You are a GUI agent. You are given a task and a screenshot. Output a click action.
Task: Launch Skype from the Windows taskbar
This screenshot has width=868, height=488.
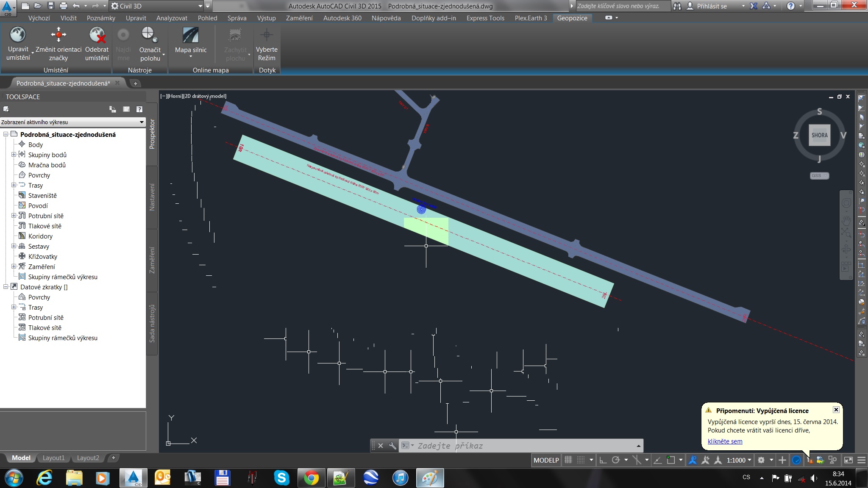click(281, 478)
